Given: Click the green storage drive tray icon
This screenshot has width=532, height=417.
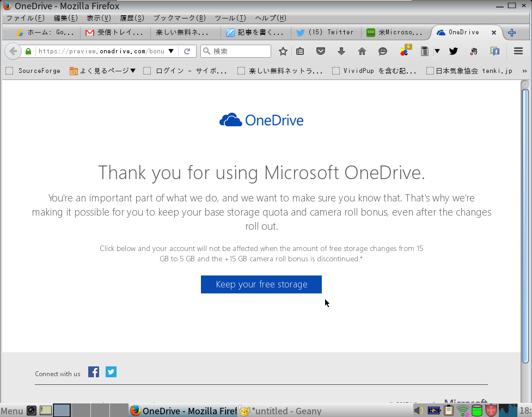Looking at the screenshot, I should pyautogui.click(x=477, y=410).
